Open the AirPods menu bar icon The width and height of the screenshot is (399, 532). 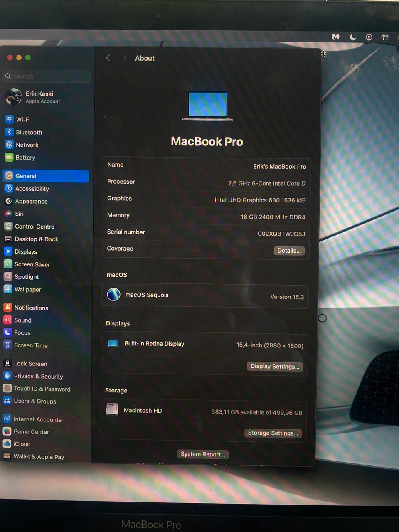coord(385,37)
